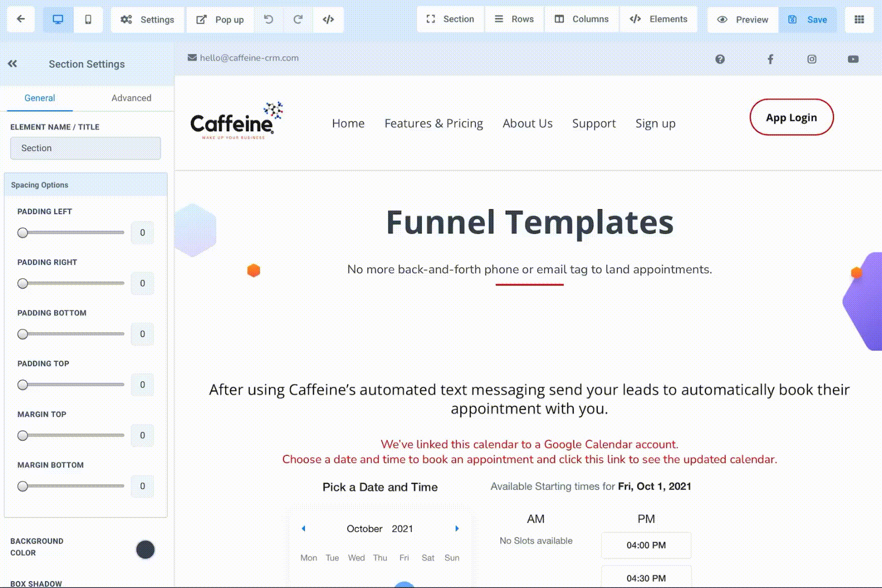
Task: Open Features & Pricing nav link
Action: pos(434,124)
